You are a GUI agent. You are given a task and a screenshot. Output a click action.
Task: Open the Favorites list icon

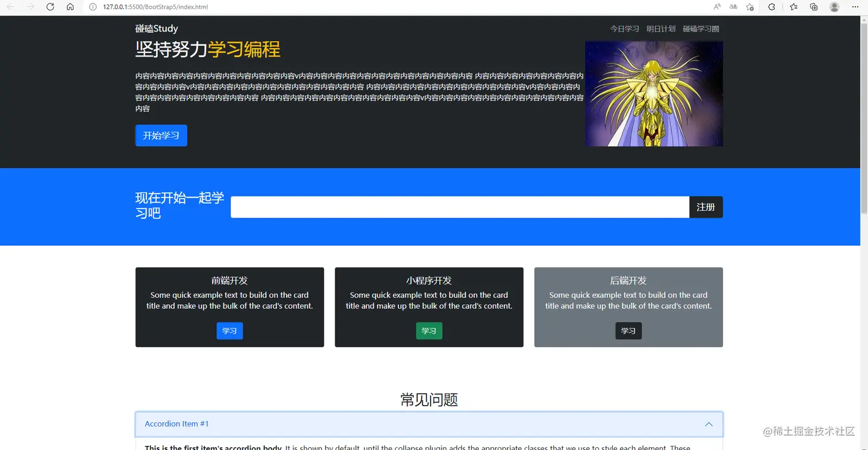pos(793,7)
